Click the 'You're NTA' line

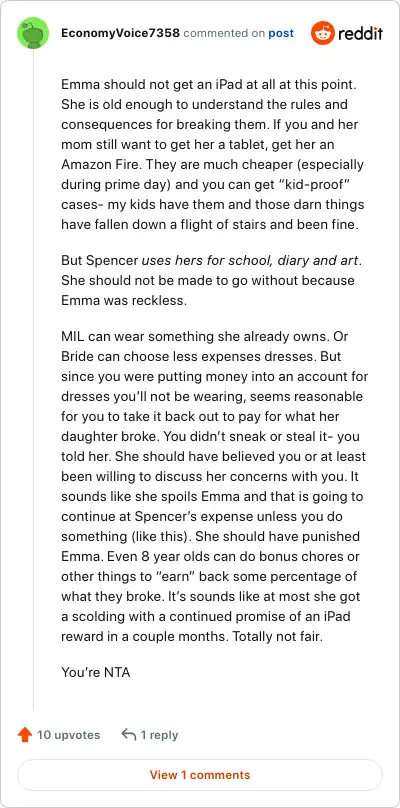click(95, 672)
